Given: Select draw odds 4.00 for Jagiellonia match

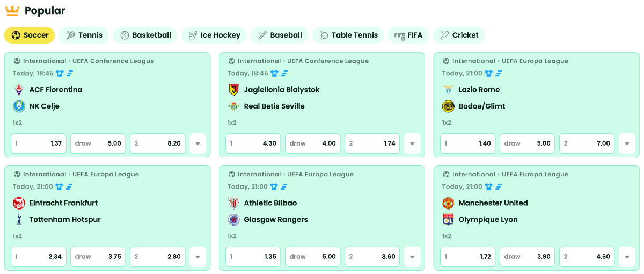Looking at the screenshot, I should pos(312,143).
